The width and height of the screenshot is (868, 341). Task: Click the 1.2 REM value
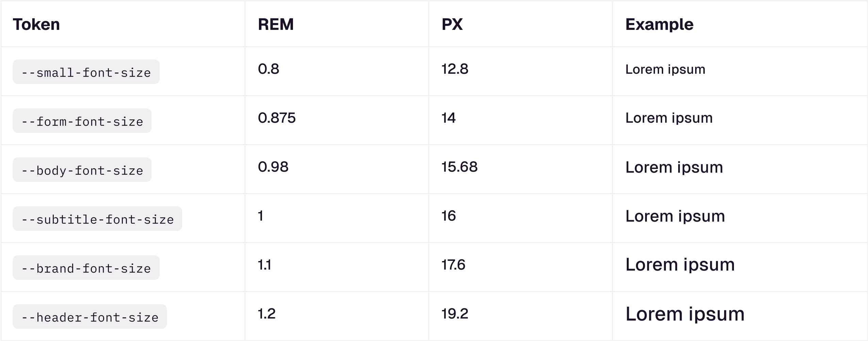[x=266, y=314]
